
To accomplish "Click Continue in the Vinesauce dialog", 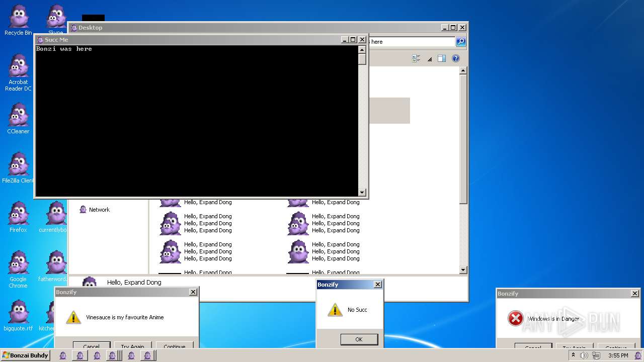I will pyautogui.click(x=175, y=346).
